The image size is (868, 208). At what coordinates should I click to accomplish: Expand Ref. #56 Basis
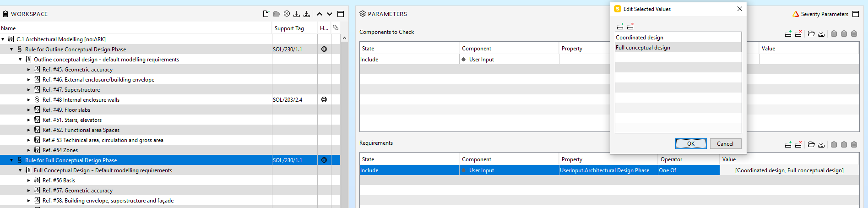[29, 181]
